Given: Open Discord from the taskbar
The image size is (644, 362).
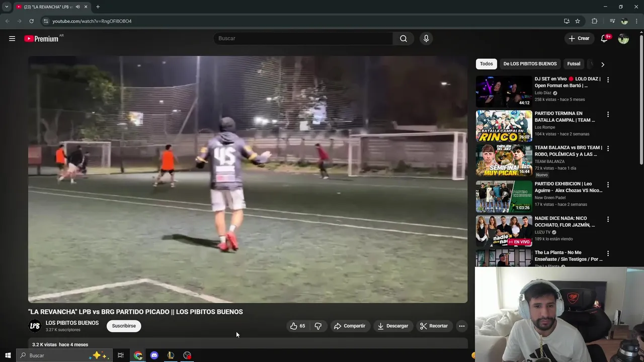Looking at the screenshot, I should pos(154,355).
